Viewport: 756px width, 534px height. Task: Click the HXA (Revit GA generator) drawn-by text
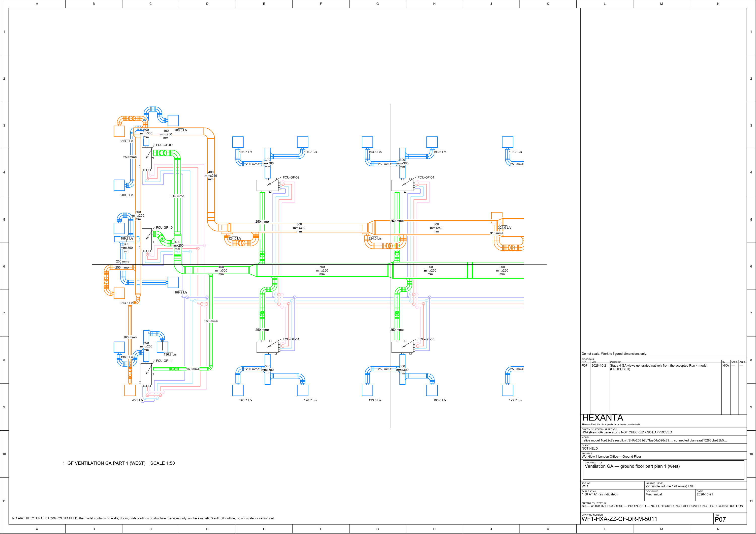coord(626,433)
